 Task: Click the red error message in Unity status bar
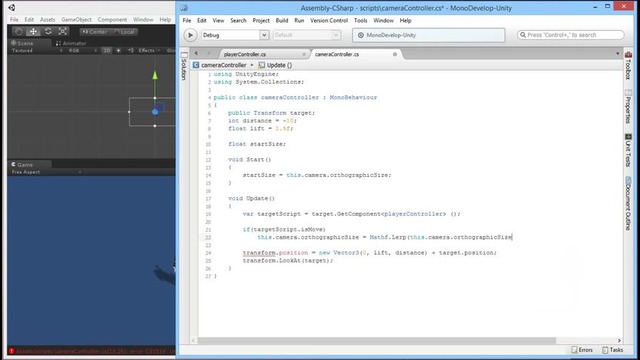[96, 351]
